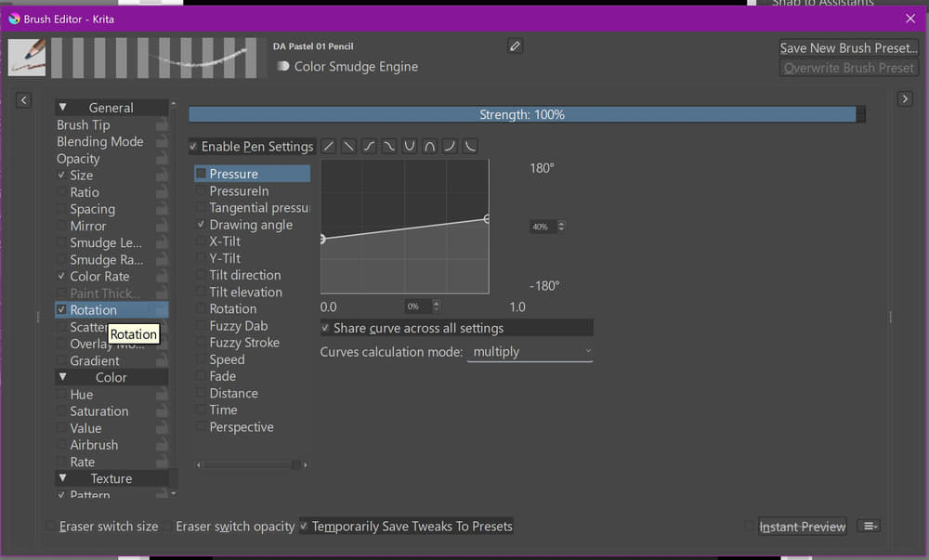The image size is (929, 560).
Task: Open the Curves calculation mode dropdown
Action: pyautogui.click(x=530, y=353)
